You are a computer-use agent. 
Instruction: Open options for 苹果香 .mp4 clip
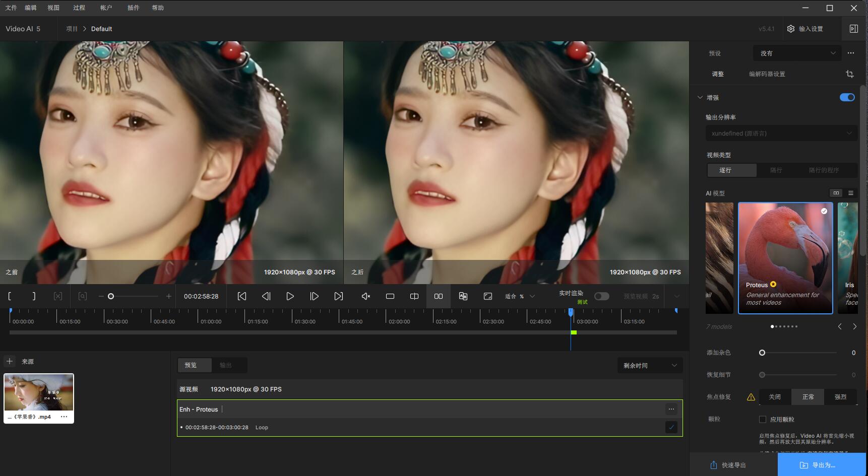64,417
